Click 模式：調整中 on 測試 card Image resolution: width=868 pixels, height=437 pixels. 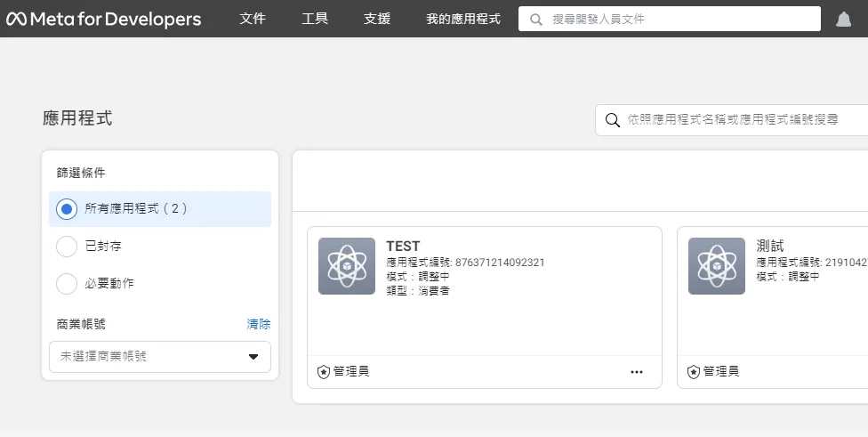tap(788, 277)
